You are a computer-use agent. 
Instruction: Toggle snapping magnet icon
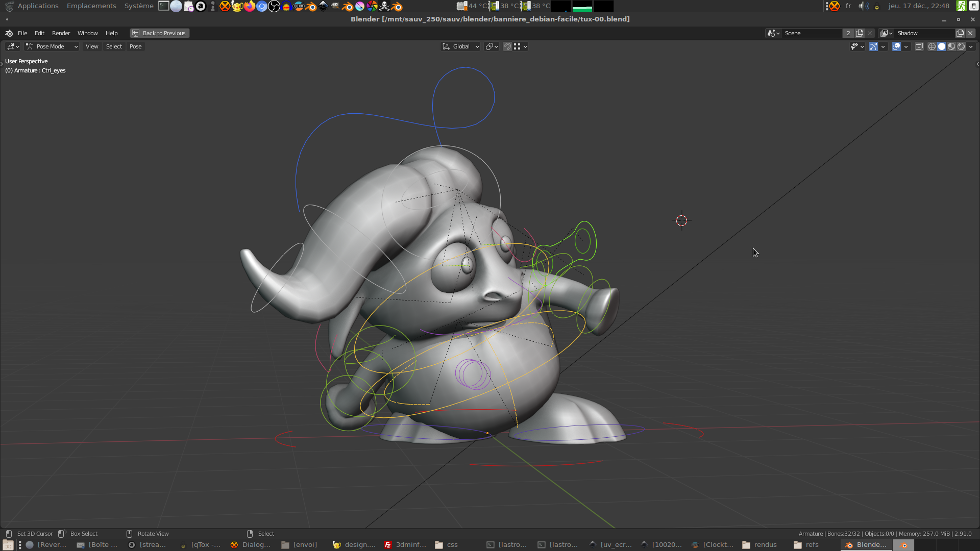click(507, 46)
